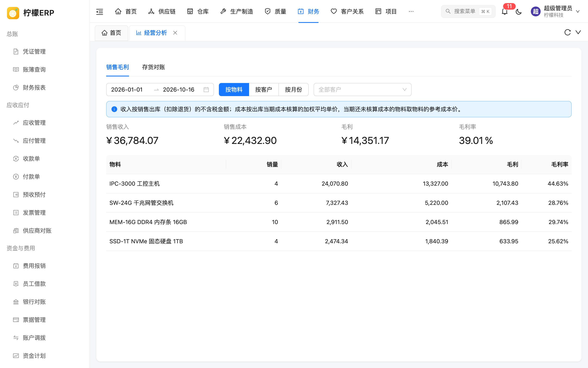Open tab bar dropdown chevron

578,32
